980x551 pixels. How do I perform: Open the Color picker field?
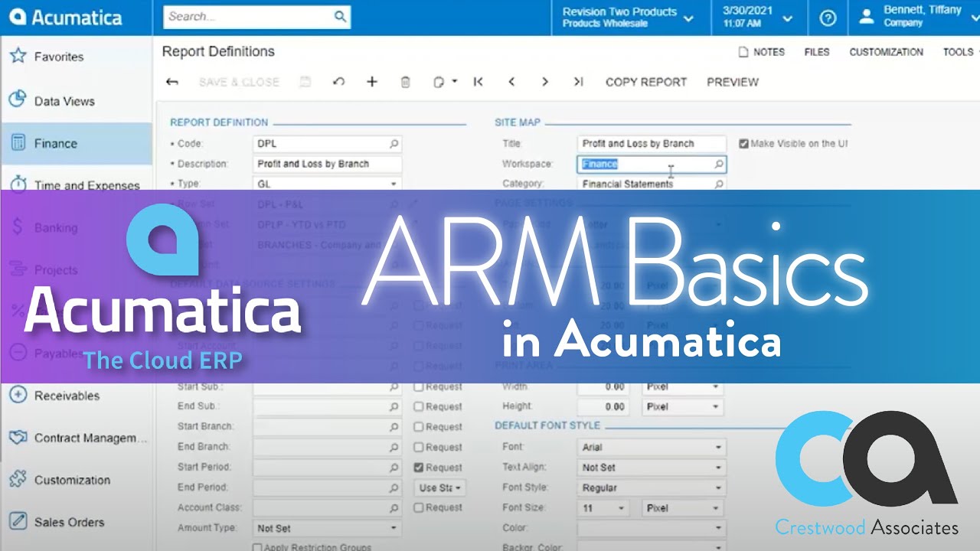[x=652, y=528]
